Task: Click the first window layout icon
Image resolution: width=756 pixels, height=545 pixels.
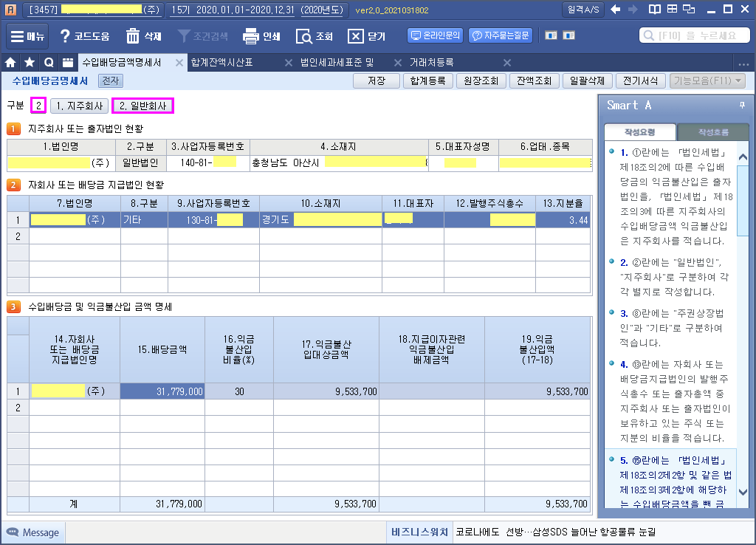Action: click(x=551, y=35)
